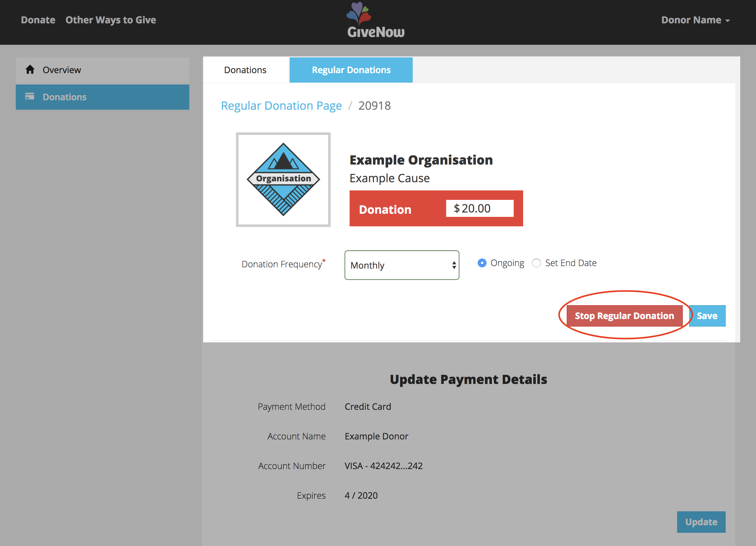Expand the Donor Name account menu
Viewport: 756px width, 546px height.
[x=695, y=20]
